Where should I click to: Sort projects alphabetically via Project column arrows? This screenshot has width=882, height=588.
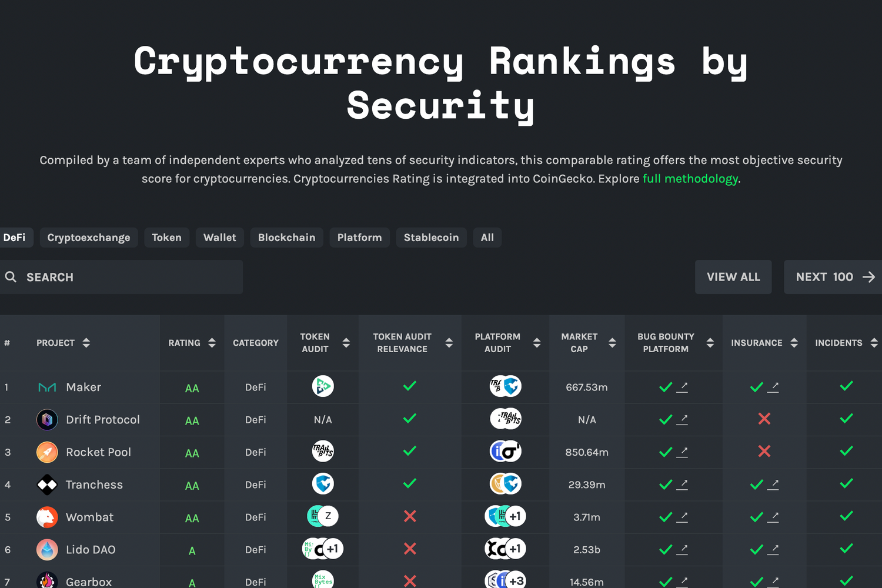click(86, 343)
